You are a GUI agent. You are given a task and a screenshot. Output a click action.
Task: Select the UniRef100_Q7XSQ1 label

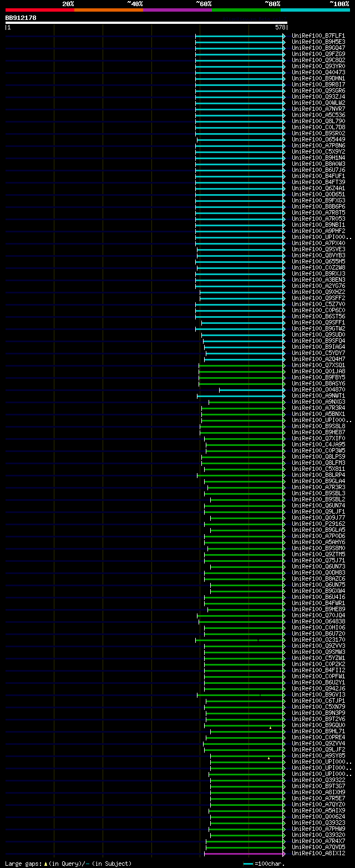point(318,365)
